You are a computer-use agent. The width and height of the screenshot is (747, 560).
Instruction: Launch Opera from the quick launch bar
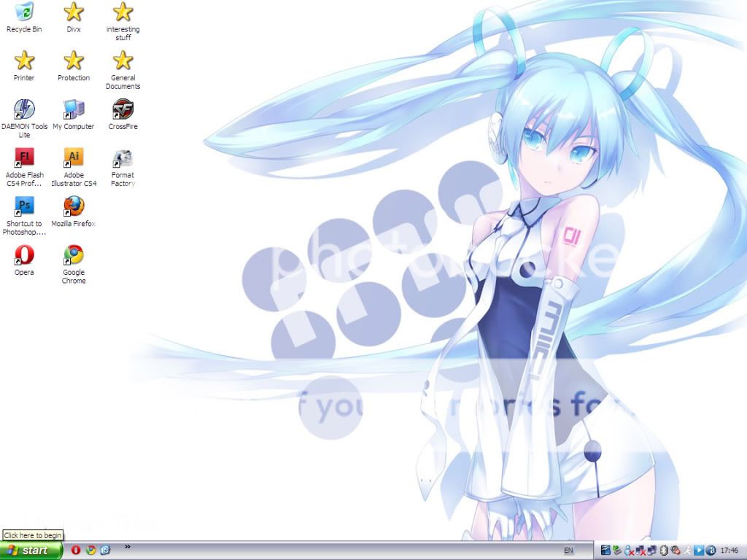click(75, 551)
